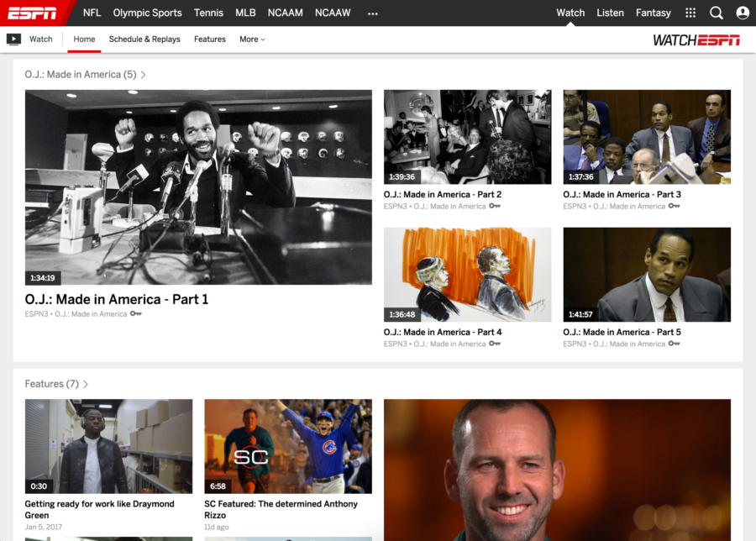This screenshot has width=756, height=541.
Task: Click the red ESPN logo
Action: 32,13
